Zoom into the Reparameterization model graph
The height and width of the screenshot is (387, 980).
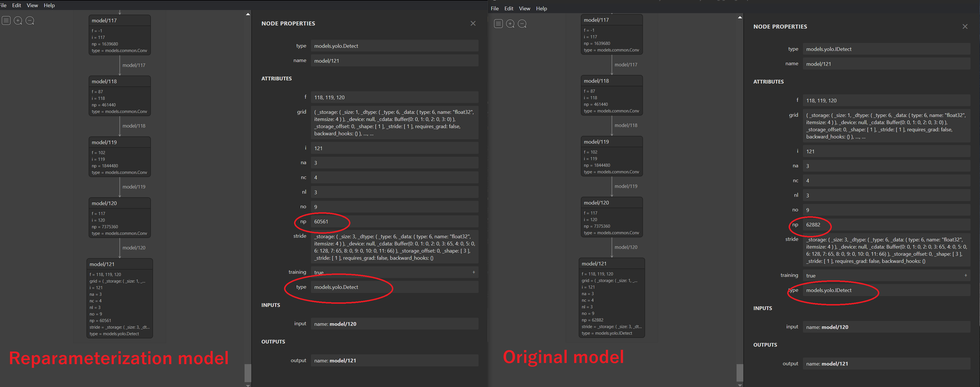pyautogui.click(x=18, y=21)
